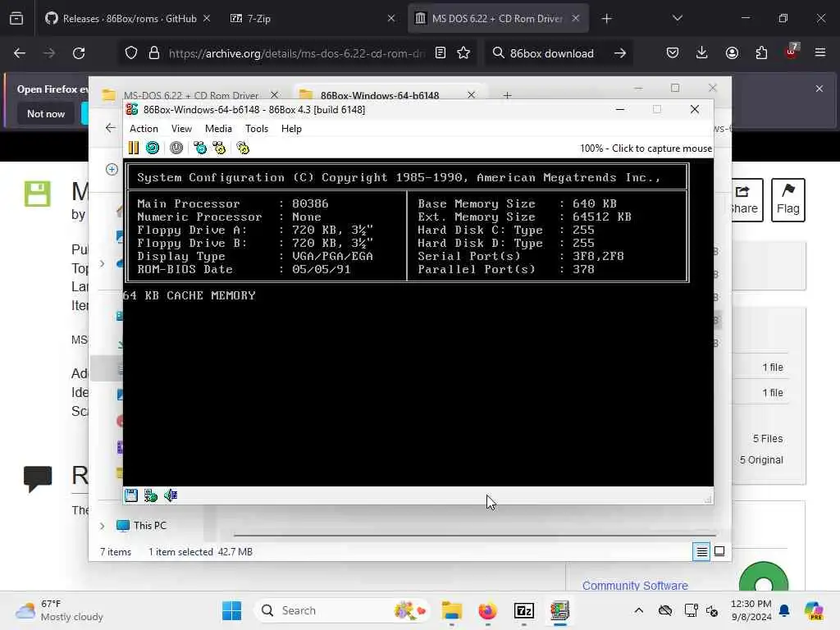840x630 pixels.
Task: Show hidden system tray icons
Action: pyautogui.click(x=638, y=610)
